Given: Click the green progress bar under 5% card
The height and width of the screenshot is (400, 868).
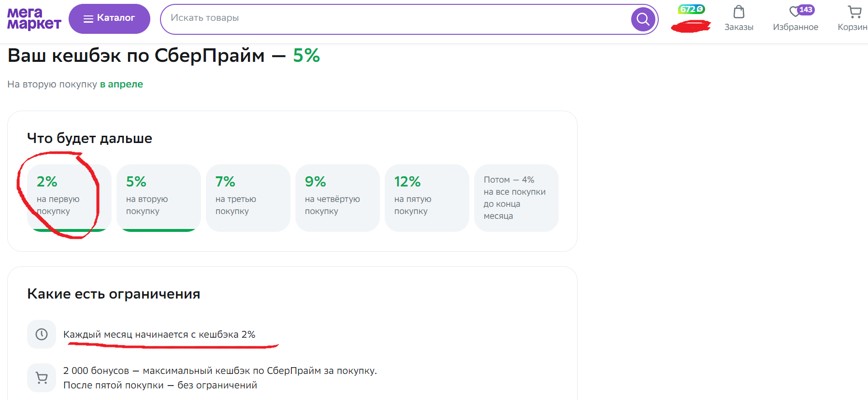Looking at the screenshot, I should tap(159, 230).
